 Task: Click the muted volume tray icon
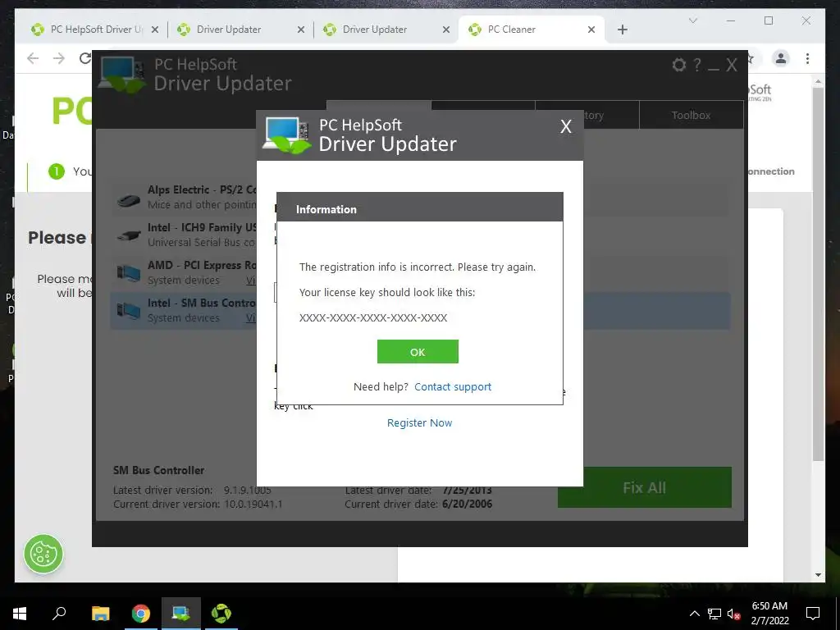[x=733, y=614]
